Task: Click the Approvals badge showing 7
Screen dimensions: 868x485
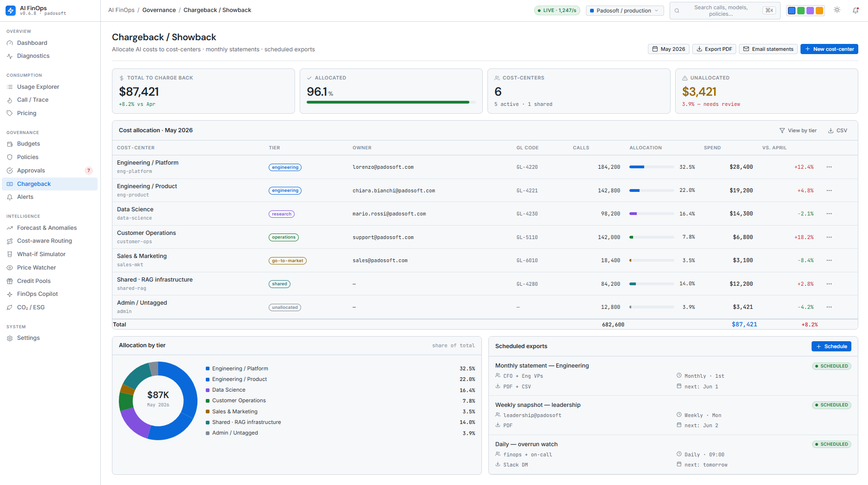Action: click(x=89, y=171)
